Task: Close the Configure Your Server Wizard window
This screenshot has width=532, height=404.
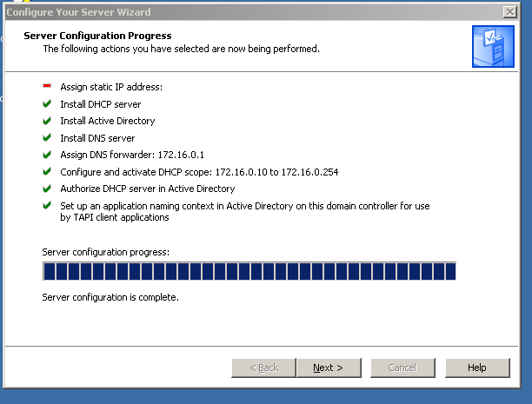Action: click(x=509, y=10)
